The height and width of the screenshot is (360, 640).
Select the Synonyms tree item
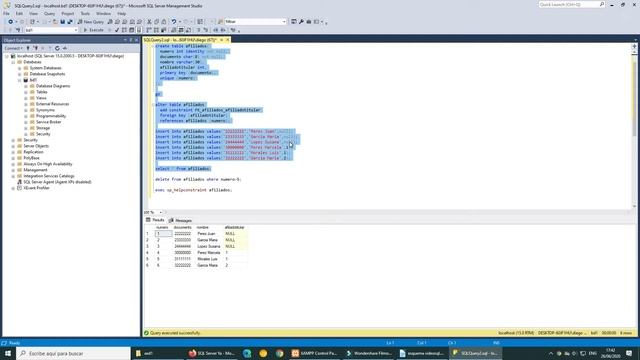click(x=45, y=110)
